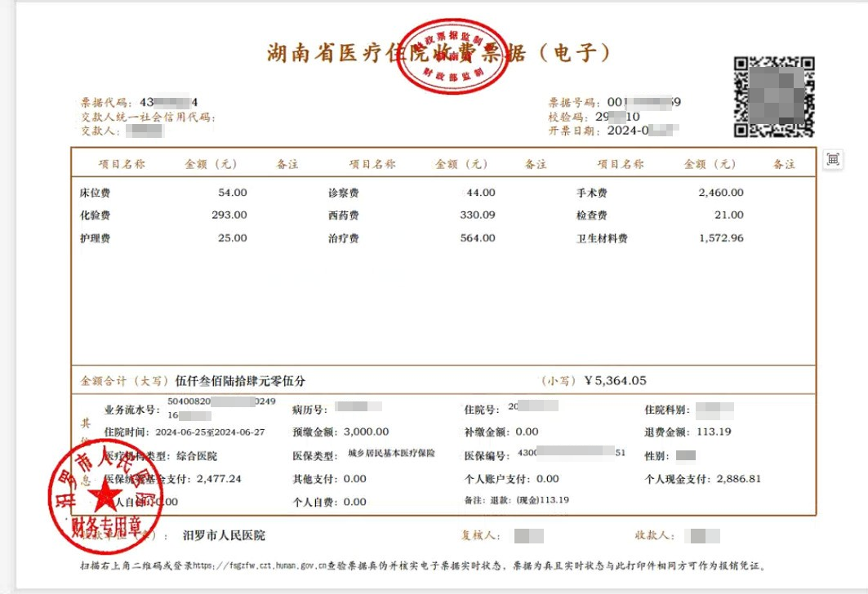Viewport: 868px width, 594px height.
Task: Click the 票据代码 label
Action: pos(105,102)
